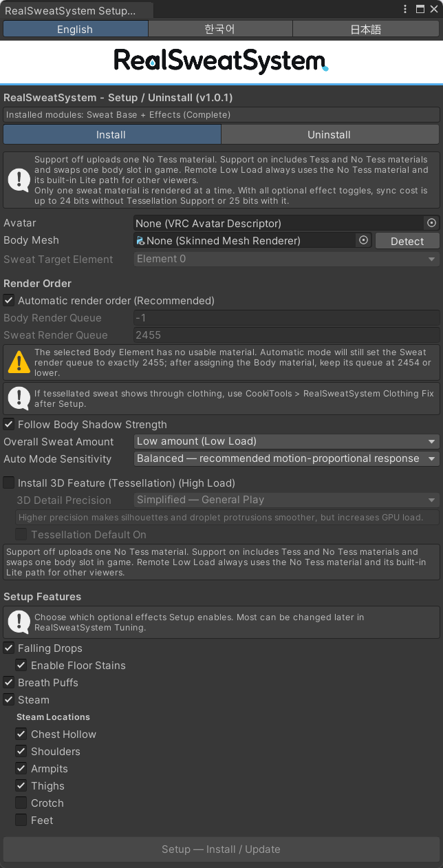Click the skinned mesh icon in Body Mesh field
This screenshot has height=868, width=443.
tap(141, 240)
